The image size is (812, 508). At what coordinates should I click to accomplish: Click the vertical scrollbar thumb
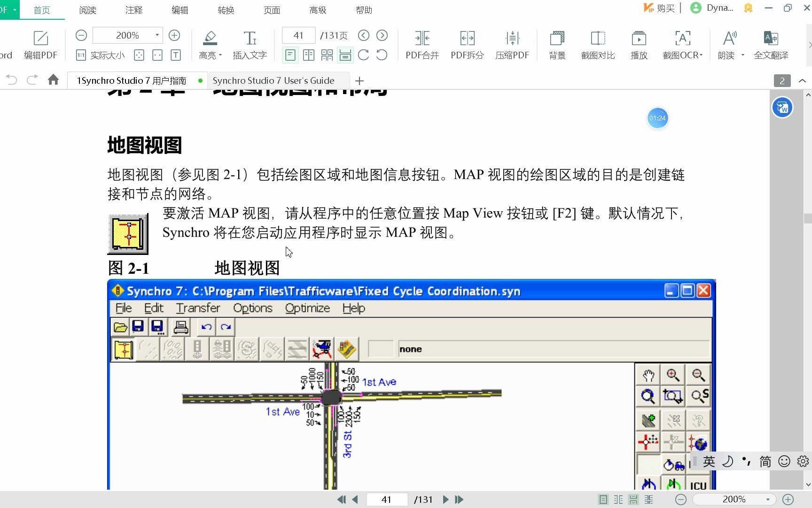(x=808, y=219)
